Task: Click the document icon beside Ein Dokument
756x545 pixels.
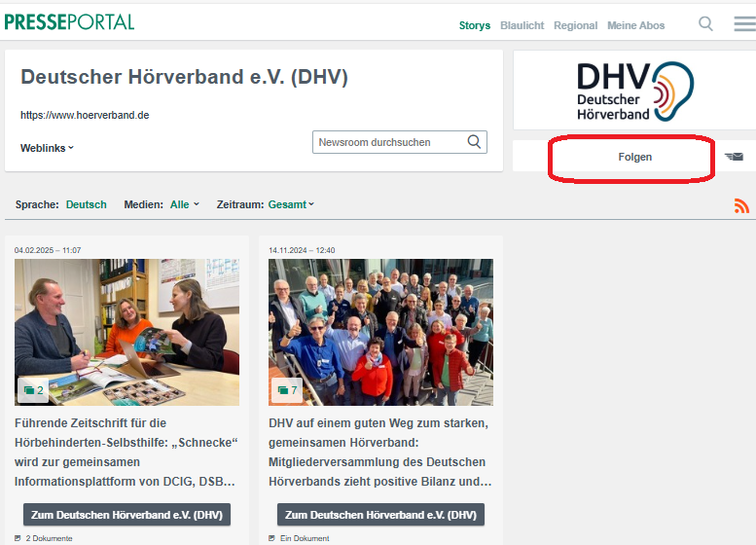Action: (271, 538)
